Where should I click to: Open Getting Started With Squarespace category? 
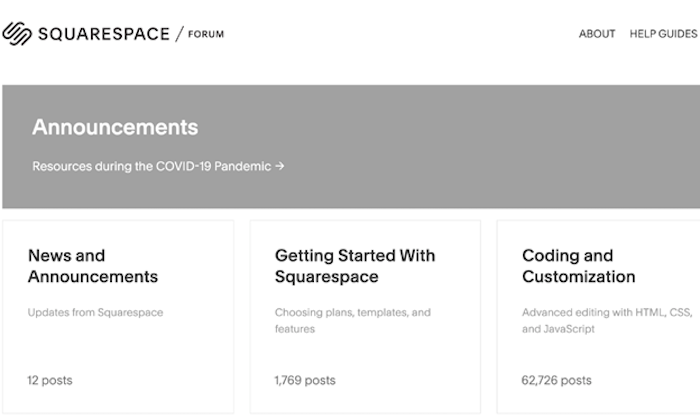click(x=355, y=266)
